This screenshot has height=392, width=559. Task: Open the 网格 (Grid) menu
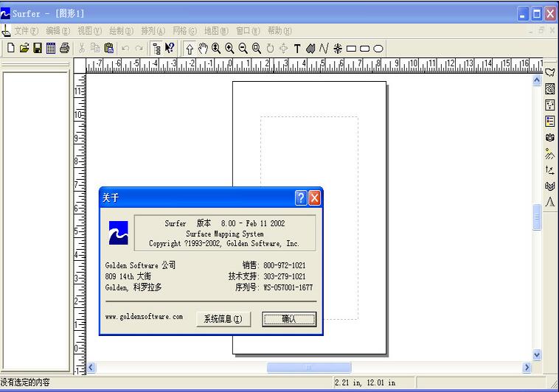click(184, 31)
